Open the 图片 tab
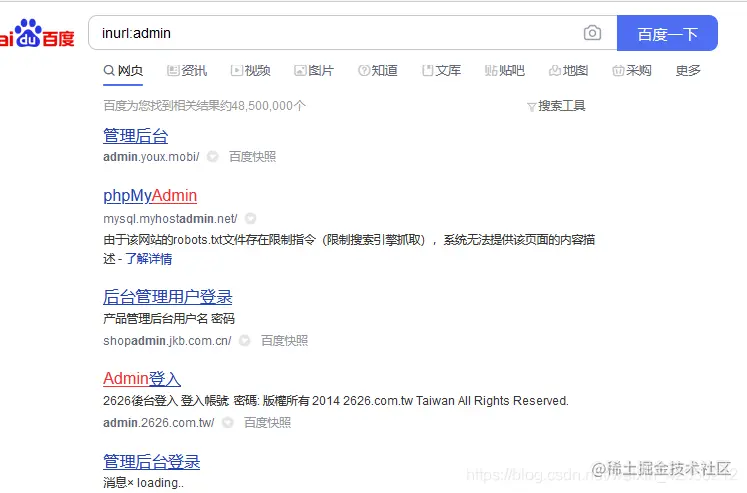Viewport: 747px width, 493px height. coord(314,70)
